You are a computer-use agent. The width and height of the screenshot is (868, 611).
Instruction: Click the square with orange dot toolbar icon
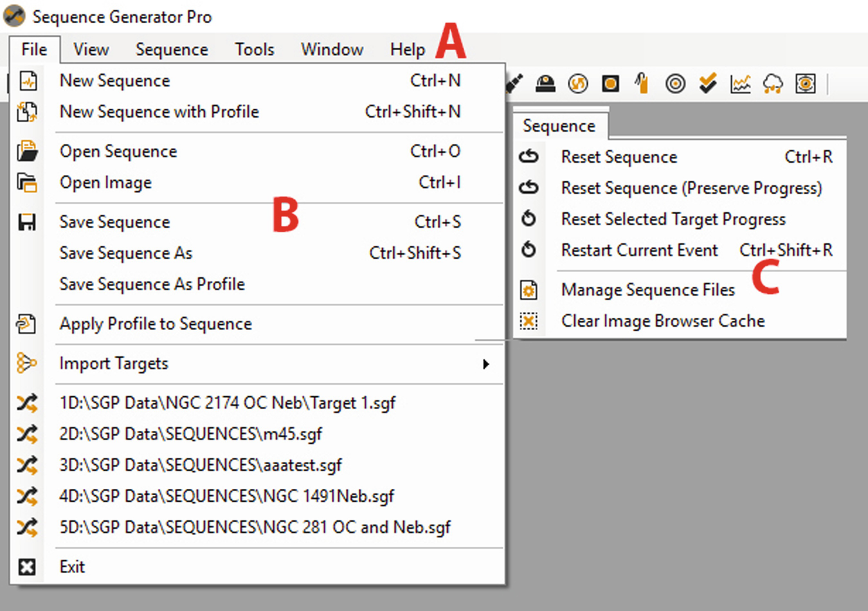pyautogui.click(x=610, y=84)
